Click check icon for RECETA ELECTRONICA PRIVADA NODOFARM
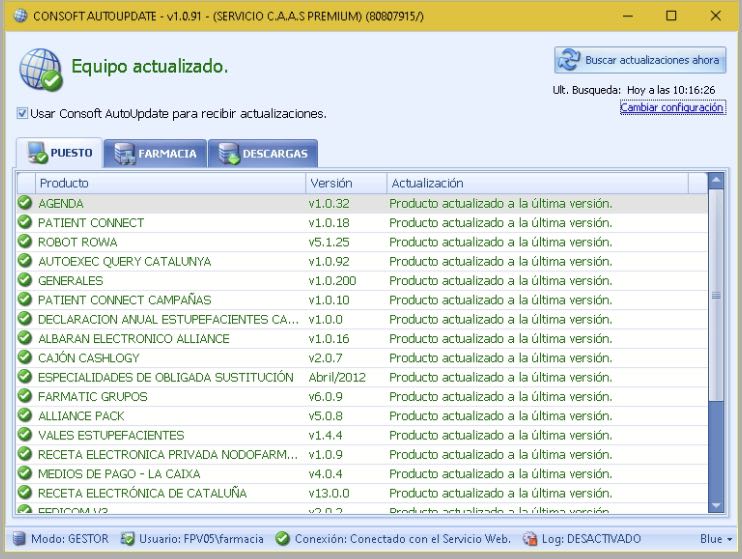742x559 pixels. point(25,454)
